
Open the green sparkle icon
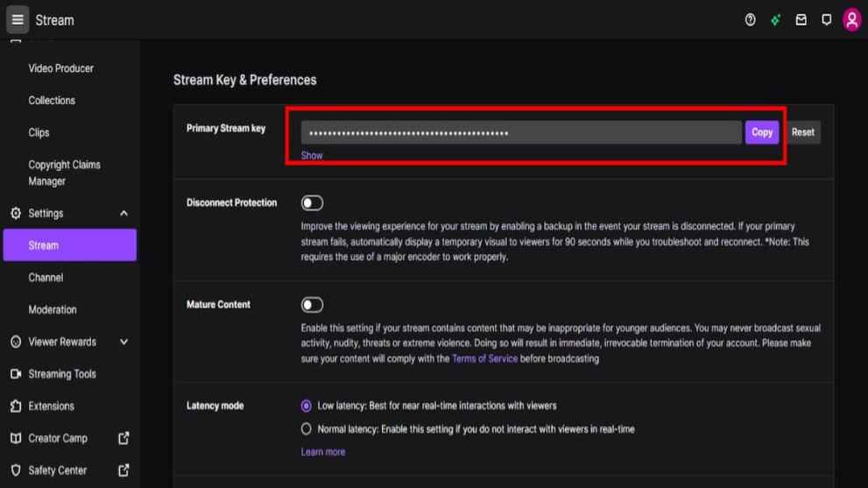coord(775,20)
